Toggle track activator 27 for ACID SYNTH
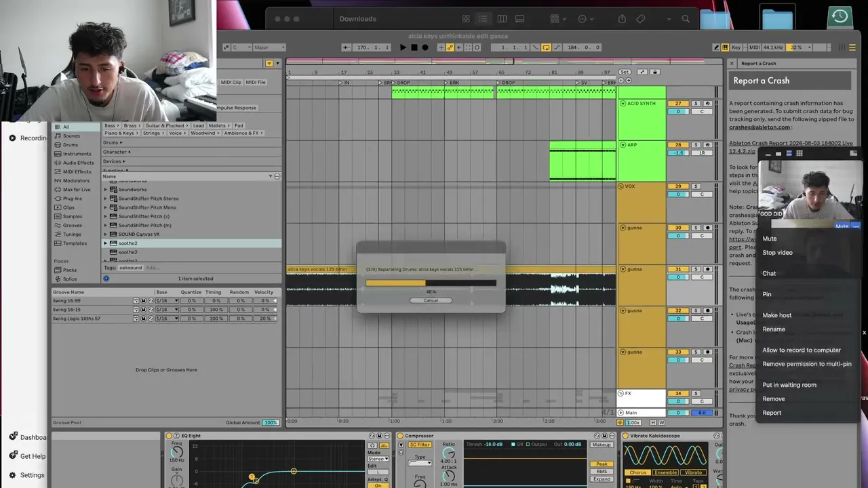868x488 pixels. (678, 104)
